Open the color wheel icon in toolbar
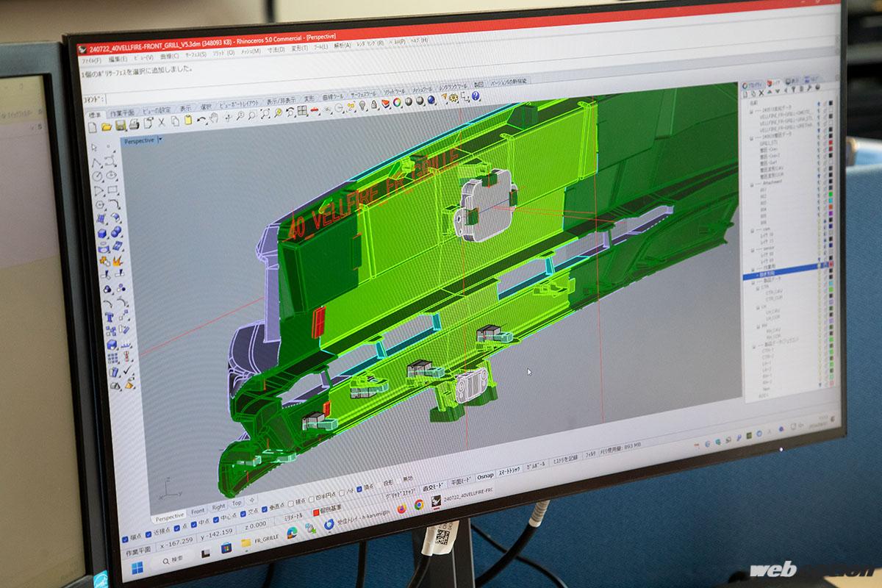The height and width of the screenshot is (588, 882). tap(397, 103)
